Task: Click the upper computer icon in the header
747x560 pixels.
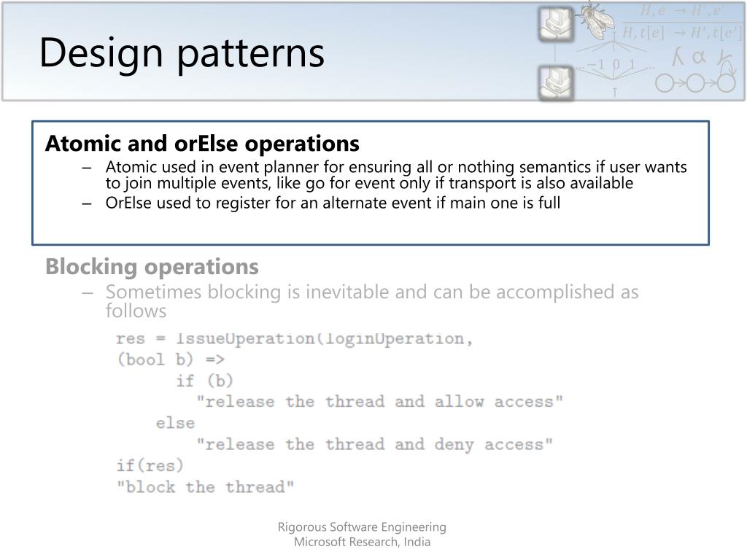Action: point(556,23)
